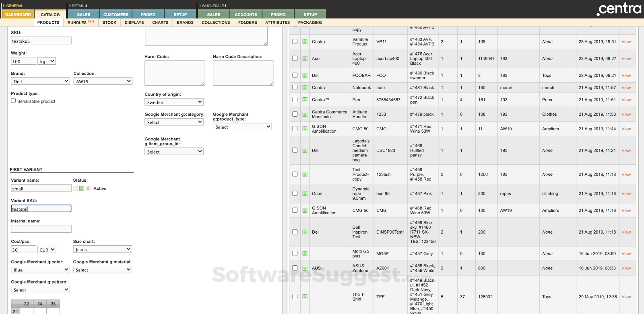Click the status icon for Ocun Dynamic rope
This screenshot has height=314, width=644.
coord(305,194)
